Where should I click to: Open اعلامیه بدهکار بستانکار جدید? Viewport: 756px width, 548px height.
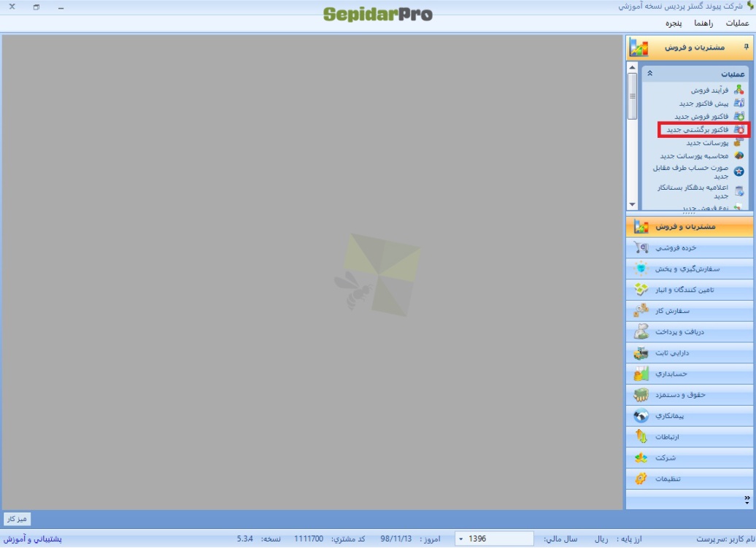(693, 191)
